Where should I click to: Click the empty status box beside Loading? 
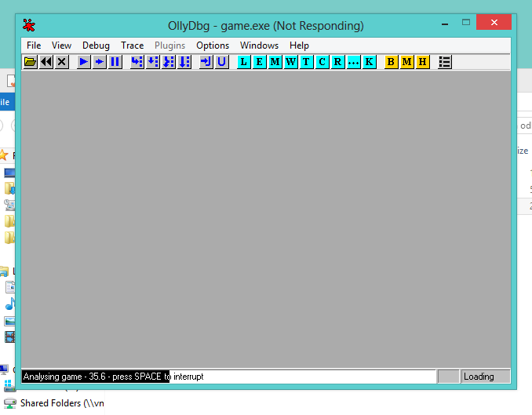(449, 377)
